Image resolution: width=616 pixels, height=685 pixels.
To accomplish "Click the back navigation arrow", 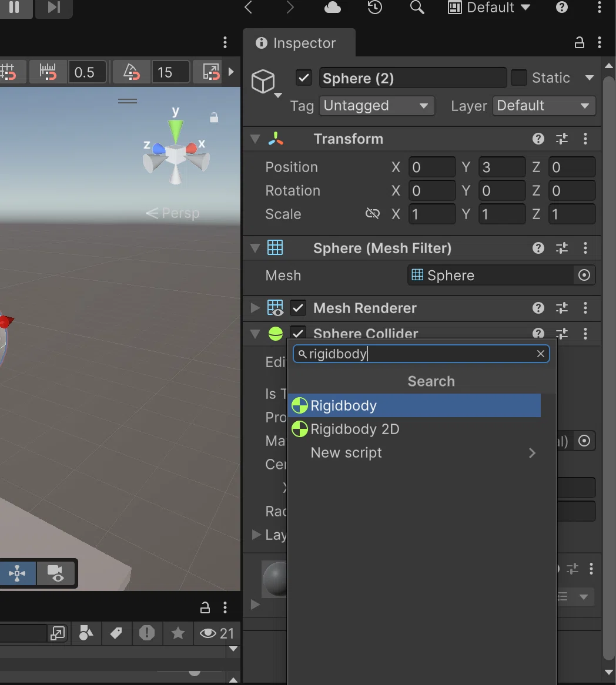I will [x=248, y=8].
